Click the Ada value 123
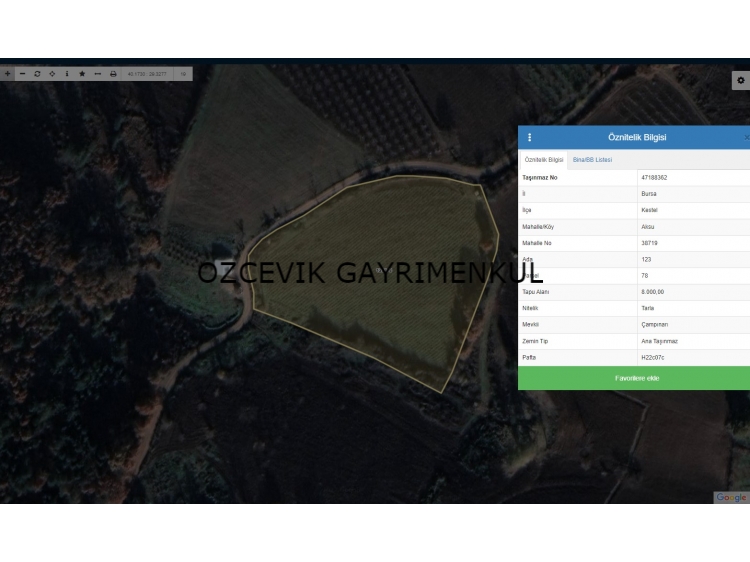 pos(646,259)
